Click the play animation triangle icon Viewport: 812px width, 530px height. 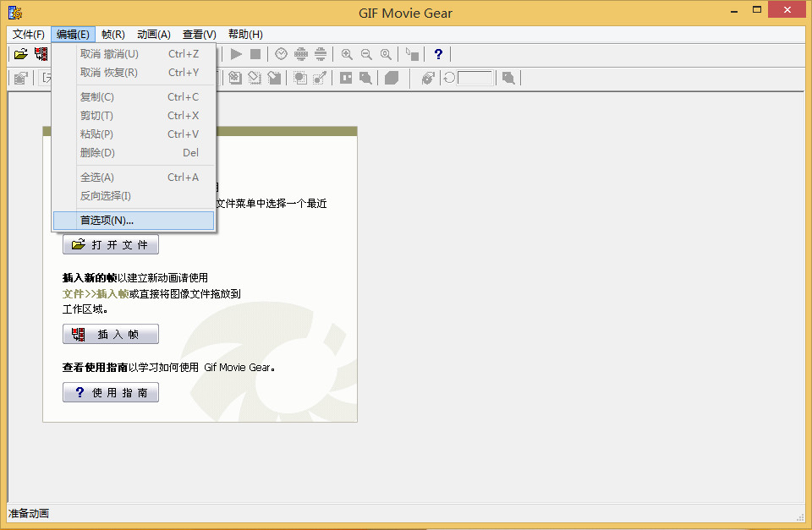coord(236,54)
